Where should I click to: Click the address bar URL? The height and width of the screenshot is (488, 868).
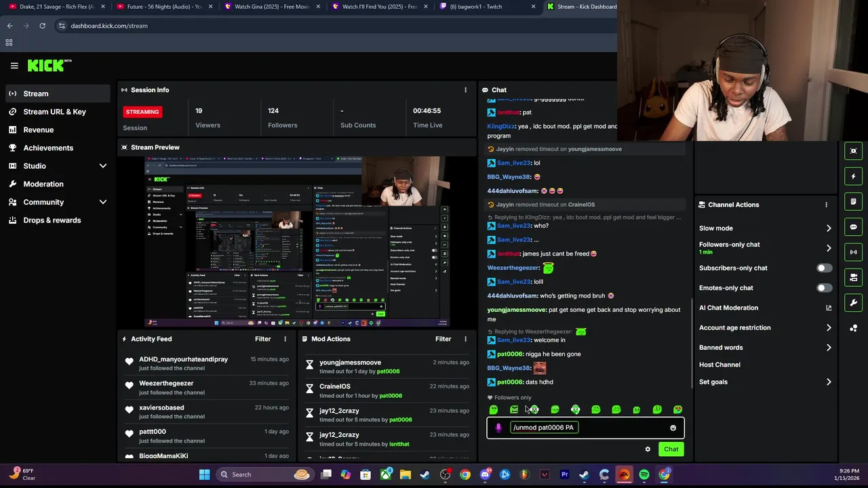tap(109, 26)
